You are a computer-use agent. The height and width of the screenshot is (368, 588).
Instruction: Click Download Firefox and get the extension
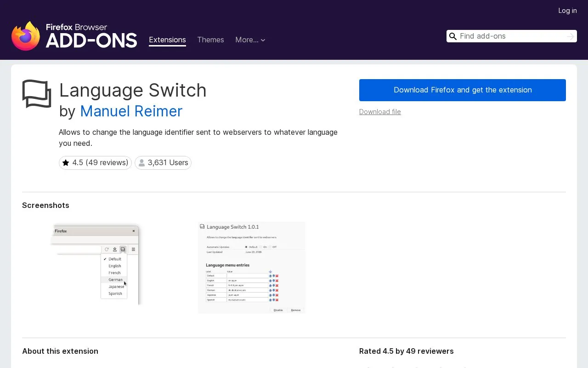(x=463, y=90)
